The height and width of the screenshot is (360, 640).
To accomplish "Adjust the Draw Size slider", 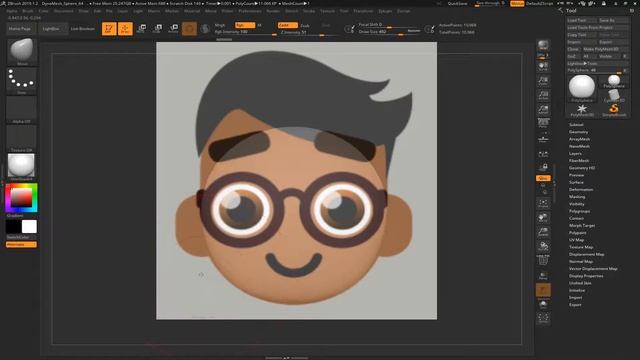I will pyautogui.click(x=389, y=32).
